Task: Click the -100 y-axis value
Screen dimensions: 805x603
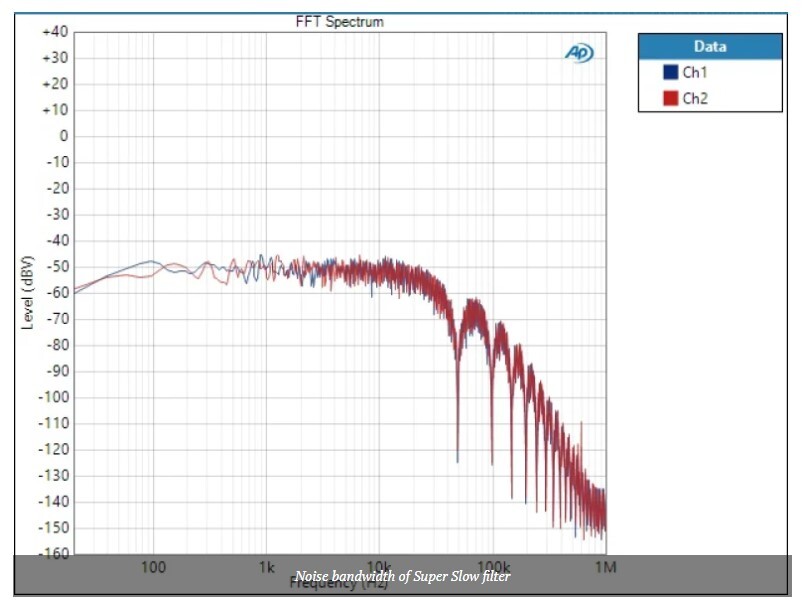Action: [x=53, y=397]
